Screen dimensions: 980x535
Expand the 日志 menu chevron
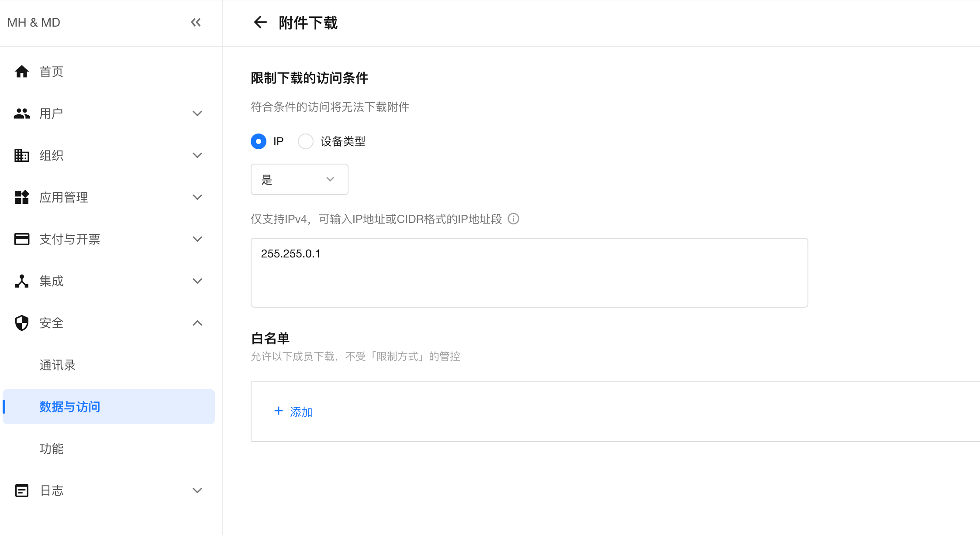pos(197,490)
